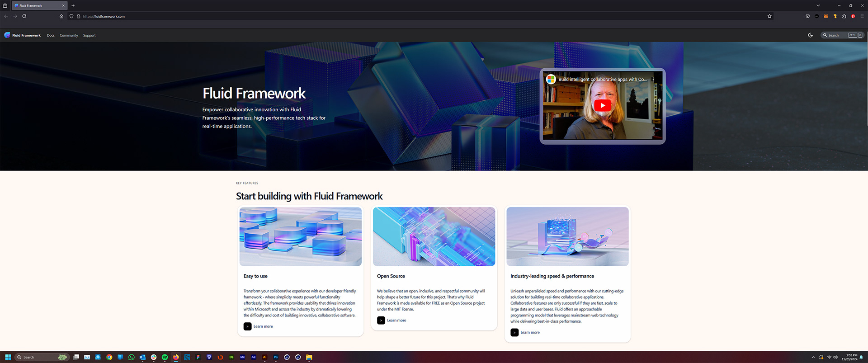Select the Fluid Framework browser tab

39,5
